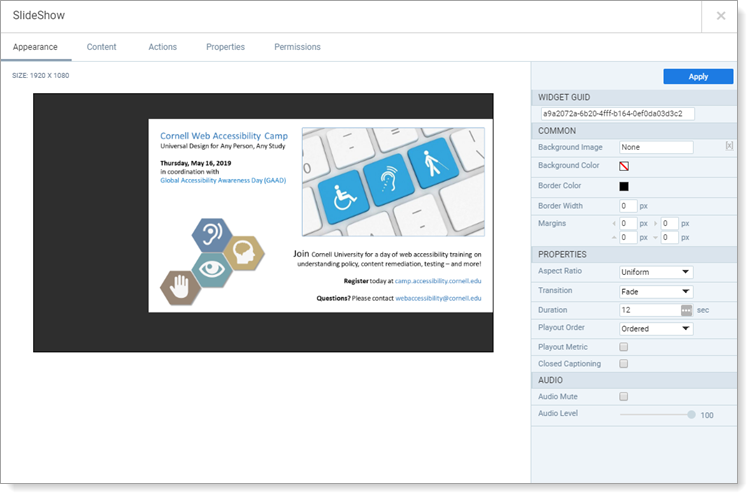Open the Background Color swatch
The height and width of the screenshot is (499, 753).
623,166
